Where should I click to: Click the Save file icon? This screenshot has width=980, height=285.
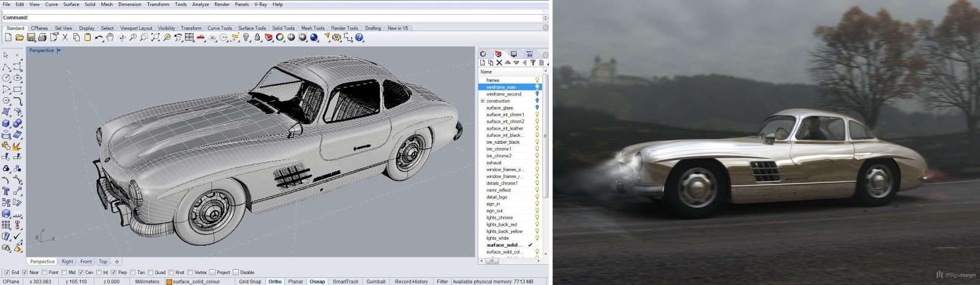click(31, 38)
